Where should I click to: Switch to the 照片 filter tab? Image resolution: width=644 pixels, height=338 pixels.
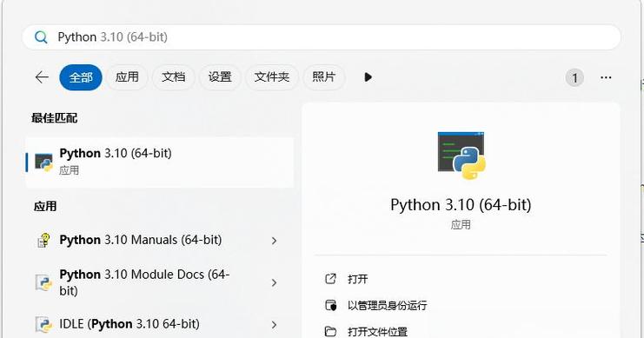point(323,77)
